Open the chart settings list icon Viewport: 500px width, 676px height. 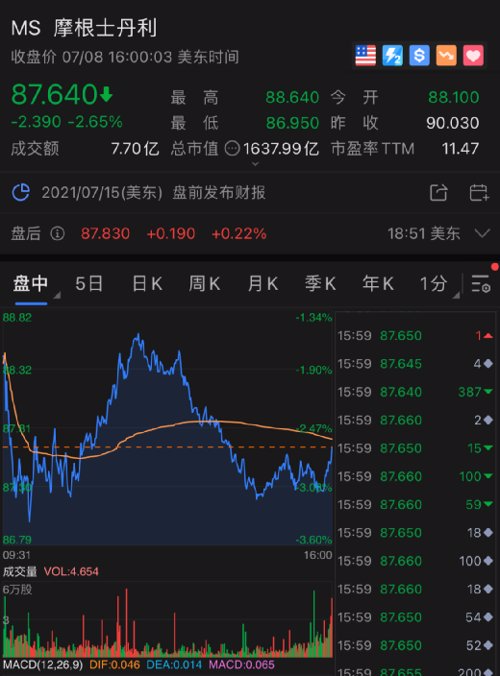pyautogui.click(x=481, y=284)
